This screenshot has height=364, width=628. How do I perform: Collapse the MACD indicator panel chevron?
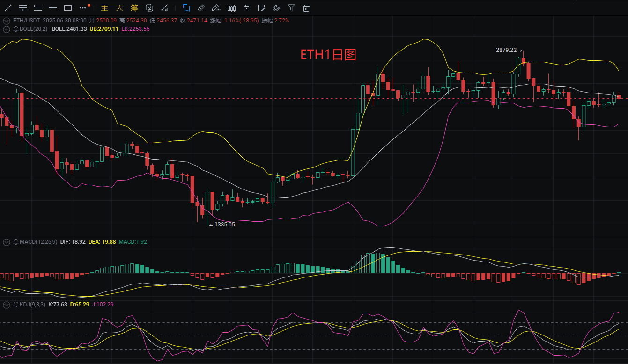tap(7, 242)
